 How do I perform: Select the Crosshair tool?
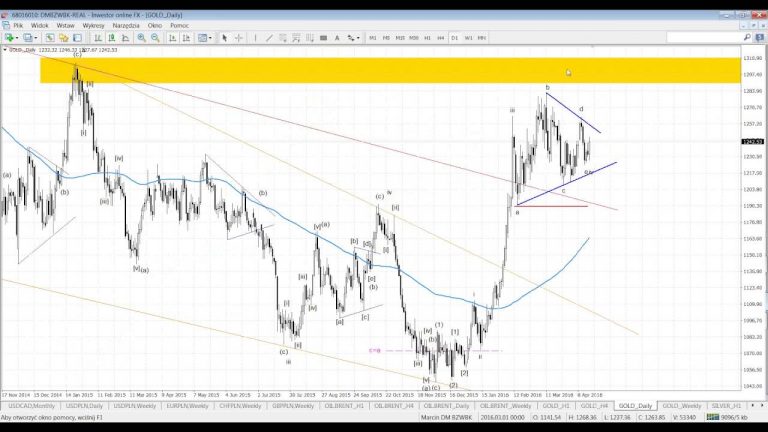239,38
